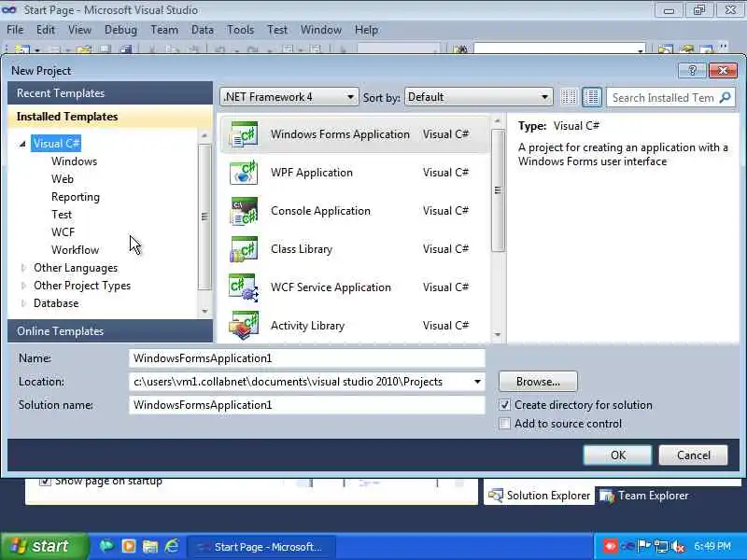Open the Help menu
The height and width of the screenshot is (560, 747).
click(366, 30)
